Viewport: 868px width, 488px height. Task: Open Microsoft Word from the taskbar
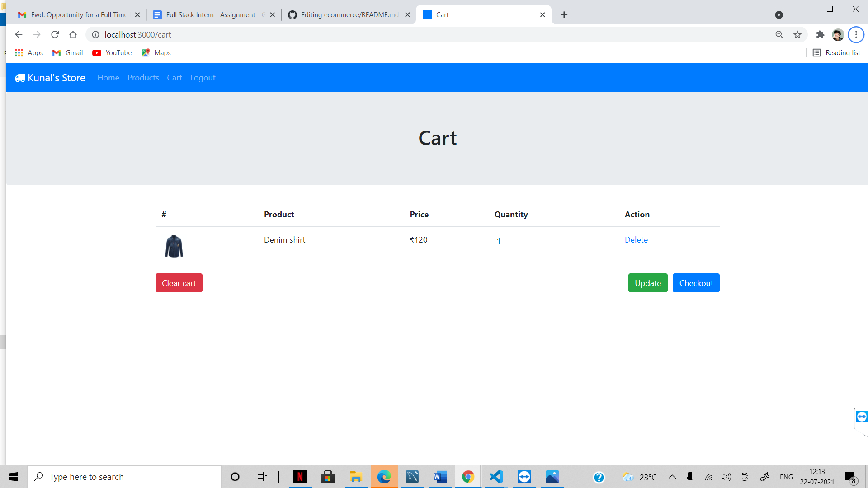point(440,477)
